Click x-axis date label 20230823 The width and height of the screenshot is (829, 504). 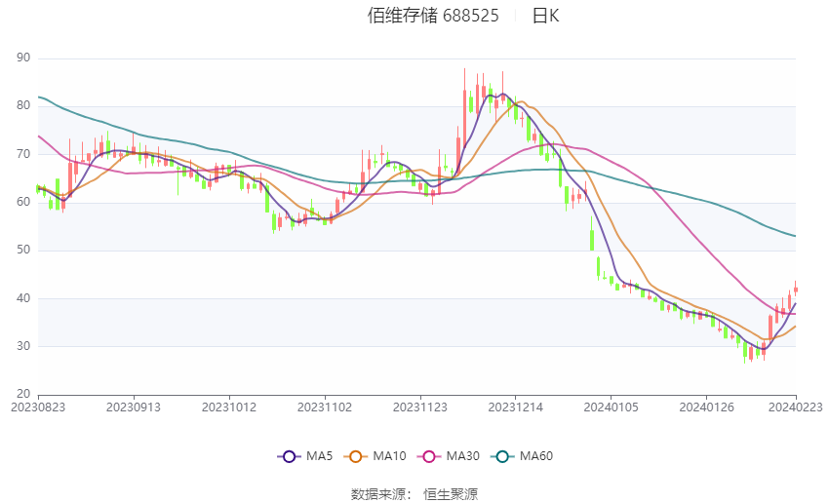(x=38, y=407)
